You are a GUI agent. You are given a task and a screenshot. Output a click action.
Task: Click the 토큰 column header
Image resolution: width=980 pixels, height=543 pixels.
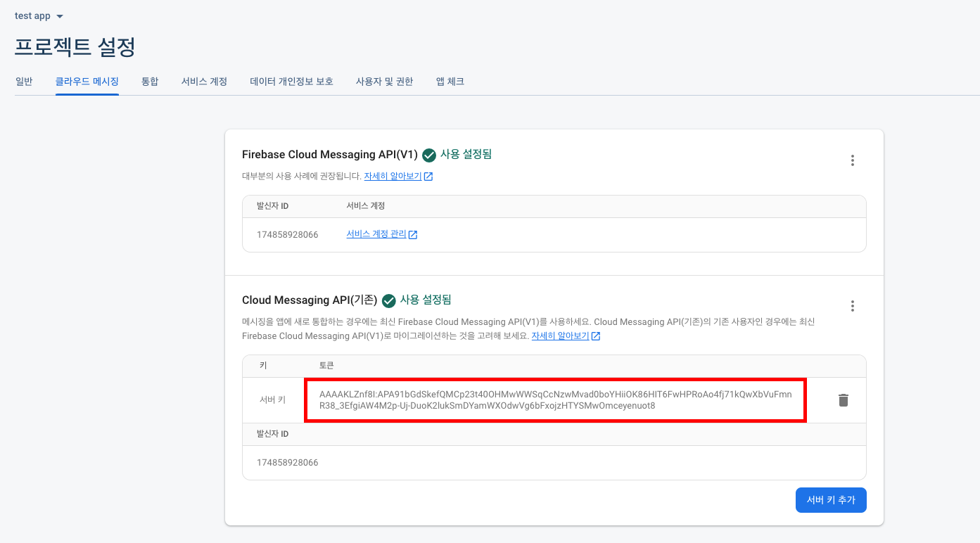326,366
